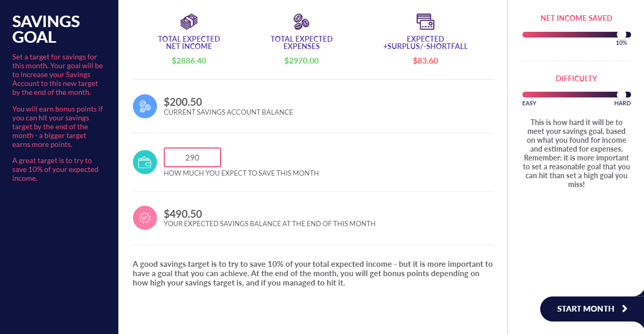This screenshot has height=334, width=644.
Task: Click the $200.50 current savings balance
Action: pyautogui.click(x=183, y=102)
